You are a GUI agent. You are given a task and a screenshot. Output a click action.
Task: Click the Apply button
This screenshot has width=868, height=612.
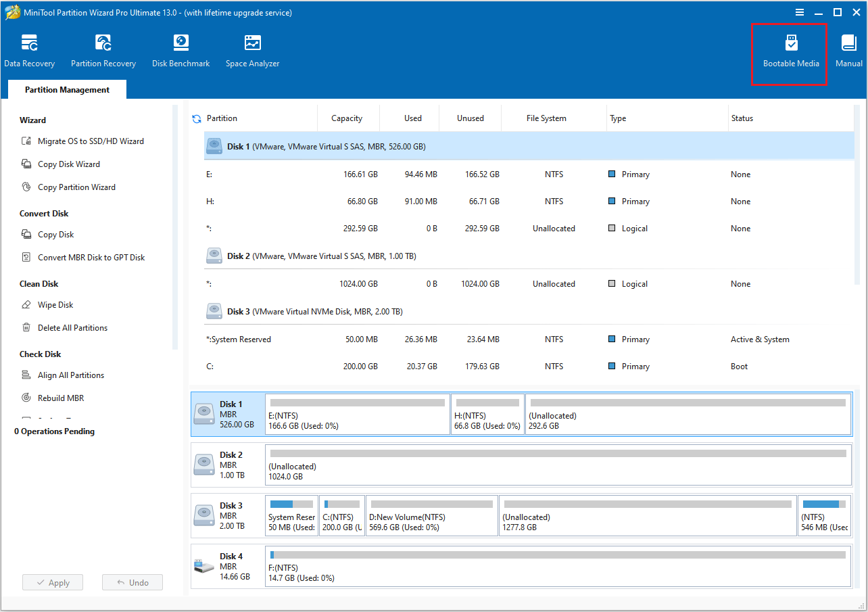coord(52,582)
